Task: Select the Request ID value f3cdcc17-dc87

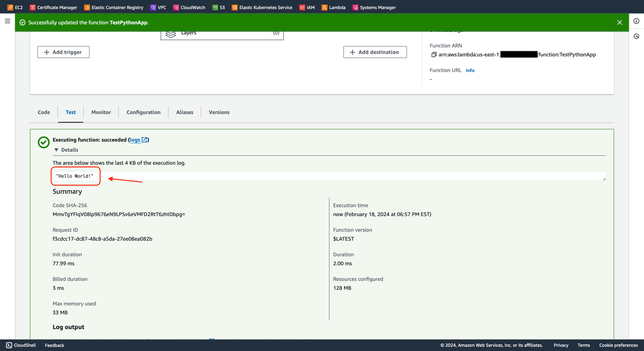Action: point(103,239)
